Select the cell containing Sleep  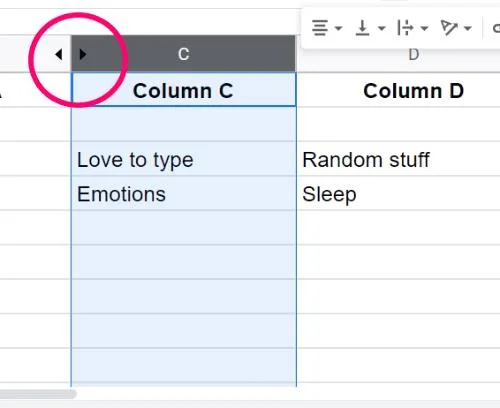coord(398,194)
